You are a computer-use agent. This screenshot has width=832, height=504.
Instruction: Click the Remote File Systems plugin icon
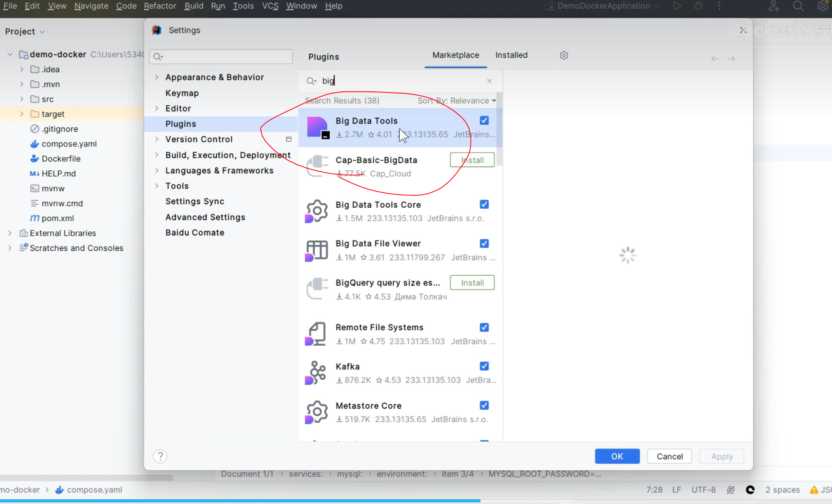point(316,333)
